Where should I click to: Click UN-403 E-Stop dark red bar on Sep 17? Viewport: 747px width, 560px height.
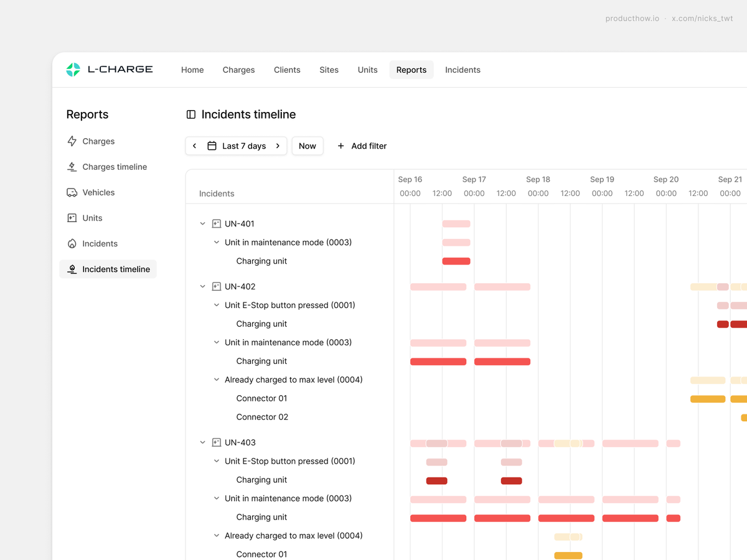tap(512, 480)
